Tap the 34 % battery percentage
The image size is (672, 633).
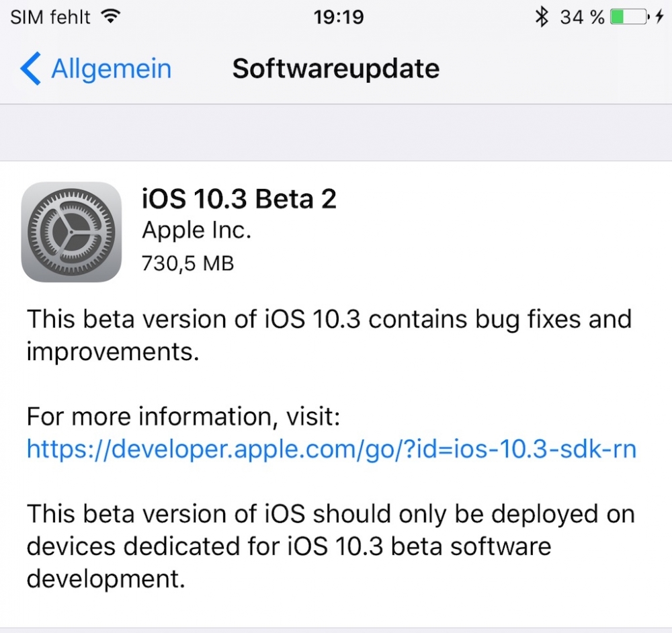[x=582, y=17]
